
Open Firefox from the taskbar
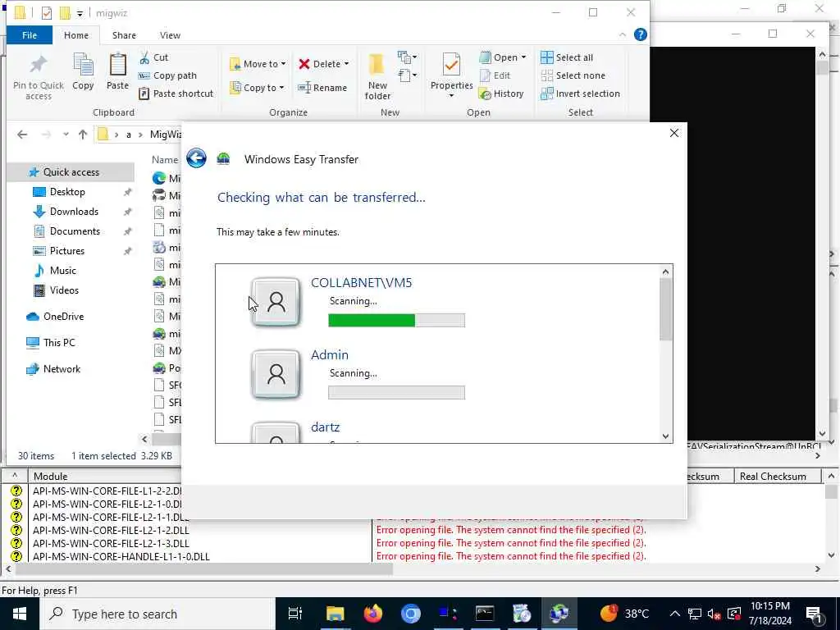(373, 614)
